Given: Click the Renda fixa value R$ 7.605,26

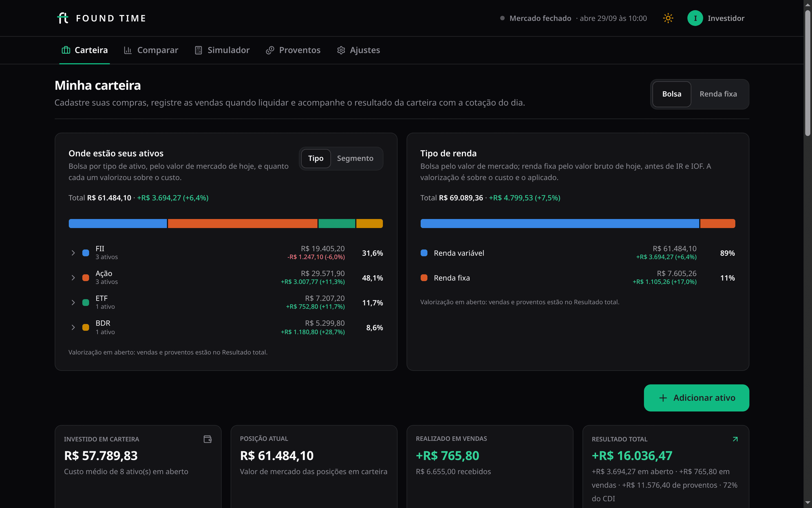Looking at the screenshot, I should coord(676,273).
